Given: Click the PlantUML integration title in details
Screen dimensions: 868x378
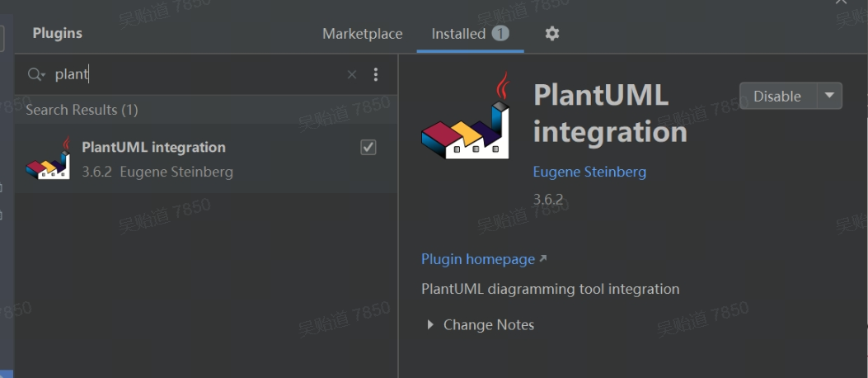Looking at the screenshot, I should (x=610, y=113).
